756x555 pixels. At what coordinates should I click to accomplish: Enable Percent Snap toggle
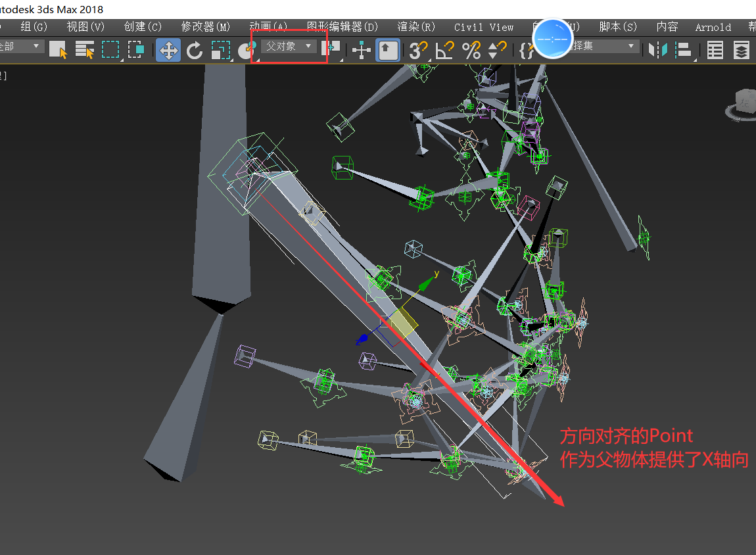(471, 50)
